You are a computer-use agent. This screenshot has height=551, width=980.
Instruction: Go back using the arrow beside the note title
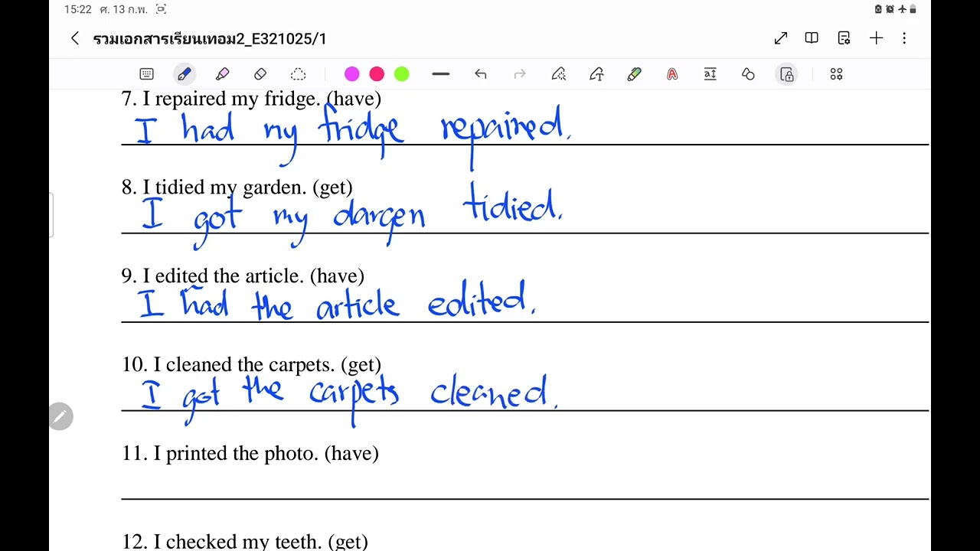point(74,38)
